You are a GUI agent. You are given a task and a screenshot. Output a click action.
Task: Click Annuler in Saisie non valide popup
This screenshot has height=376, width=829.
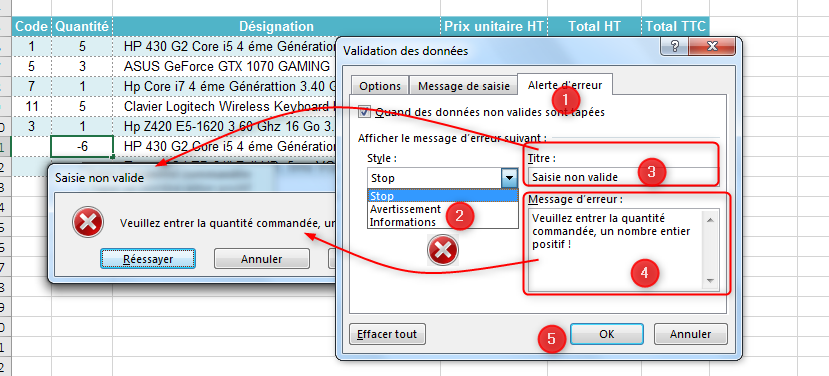tap(262, 259)
